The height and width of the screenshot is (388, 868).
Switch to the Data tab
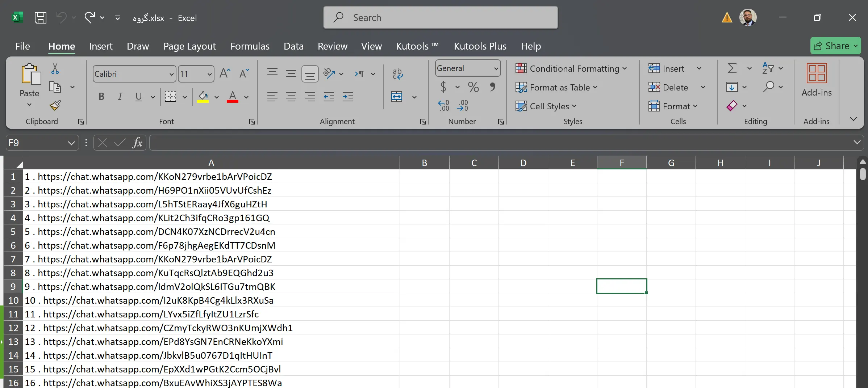click(293, 46)
